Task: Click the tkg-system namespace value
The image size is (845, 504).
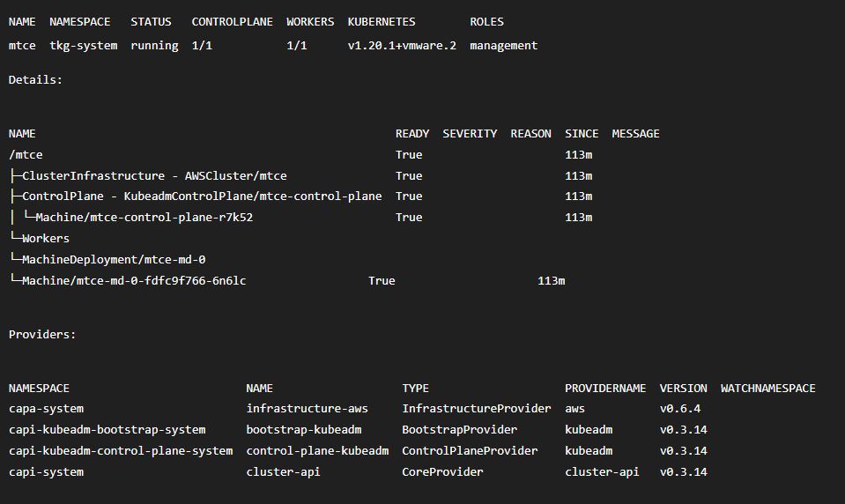Action: (x=83, y=46)
